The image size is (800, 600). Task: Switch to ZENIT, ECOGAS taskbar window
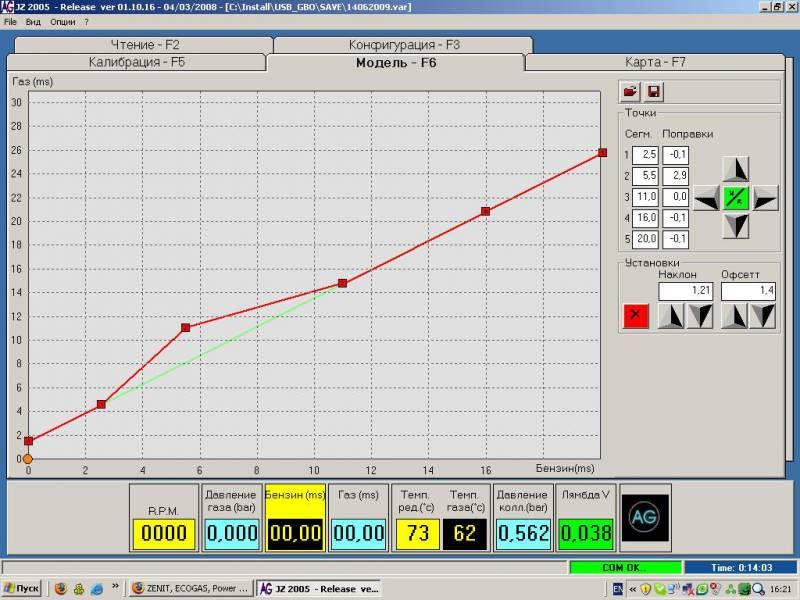tap(190, 589)
